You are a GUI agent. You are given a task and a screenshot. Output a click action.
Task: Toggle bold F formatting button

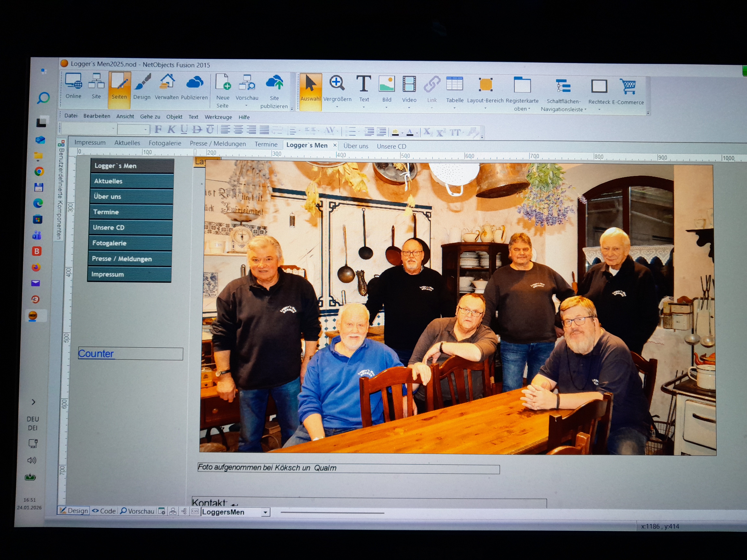[x=158, y=129]
